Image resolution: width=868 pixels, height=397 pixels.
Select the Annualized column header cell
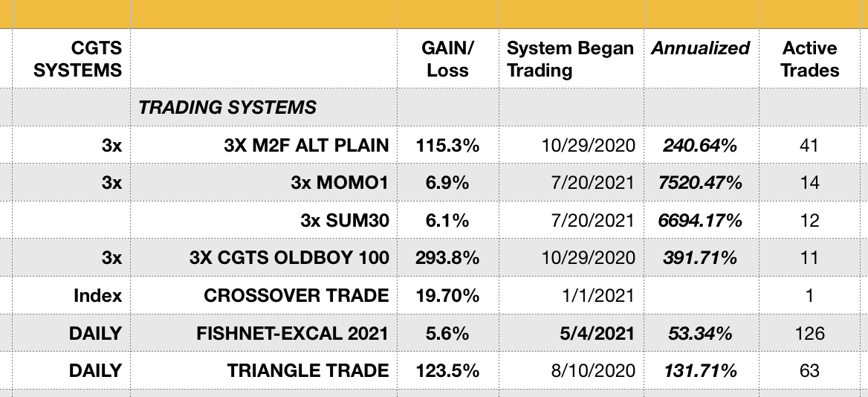pos(700,49)
